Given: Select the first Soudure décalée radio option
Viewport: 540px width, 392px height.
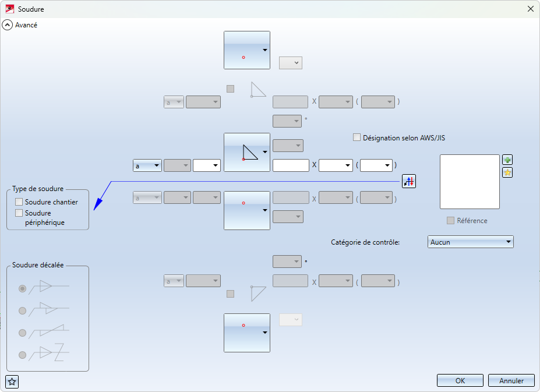Looking at the screenshot, I should 22,289.
